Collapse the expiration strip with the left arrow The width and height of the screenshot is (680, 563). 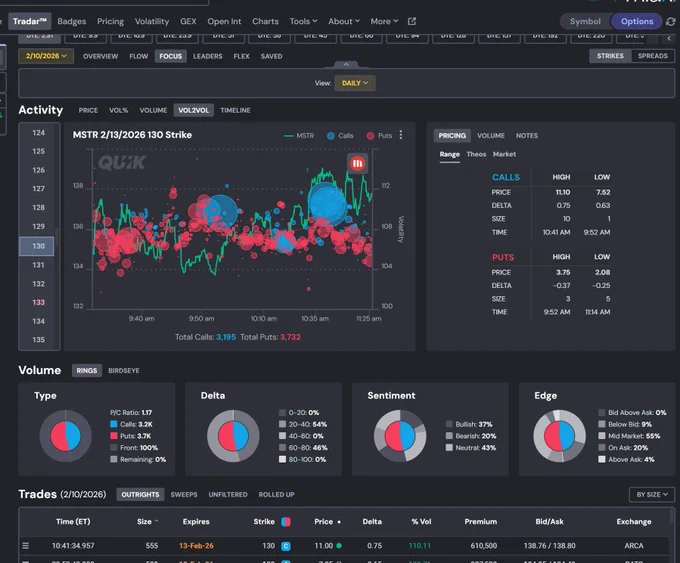click(x=669, y=38)
